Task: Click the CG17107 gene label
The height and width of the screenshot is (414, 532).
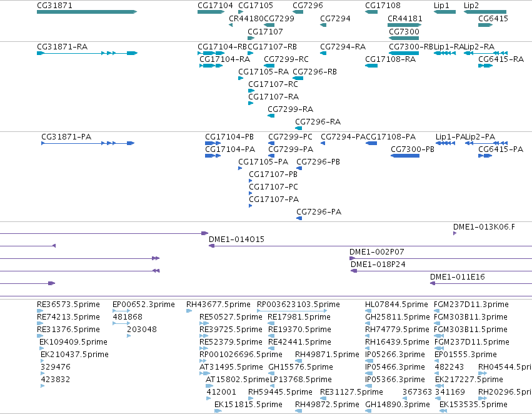Action: (265, 31)
